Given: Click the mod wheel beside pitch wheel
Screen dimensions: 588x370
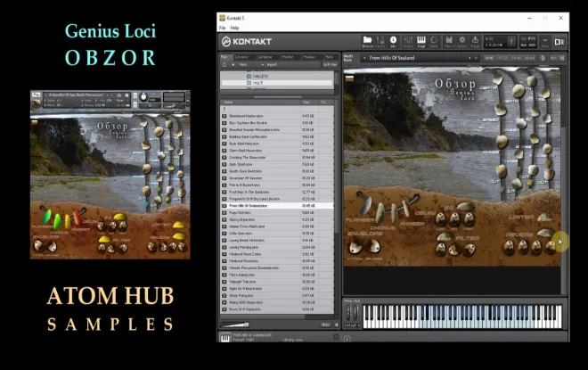Looking at the screenshot, I should click(x=355, y=313).
